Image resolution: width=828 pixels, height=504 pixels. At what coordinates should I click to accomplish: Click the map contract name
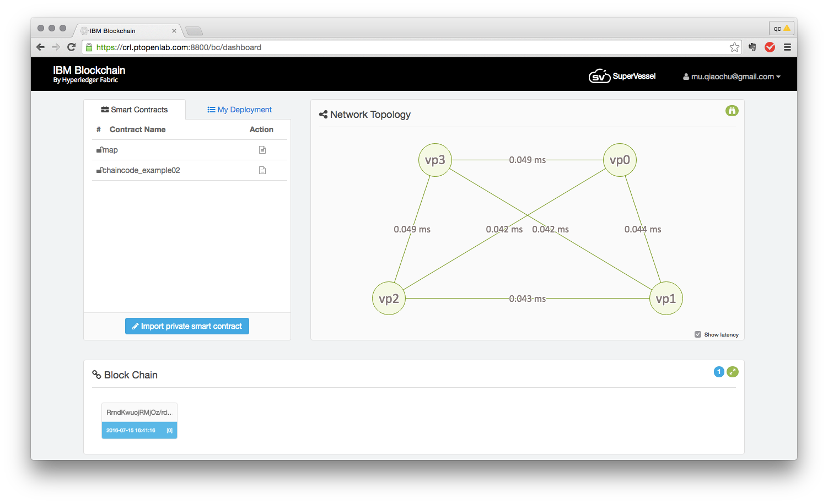110,150
